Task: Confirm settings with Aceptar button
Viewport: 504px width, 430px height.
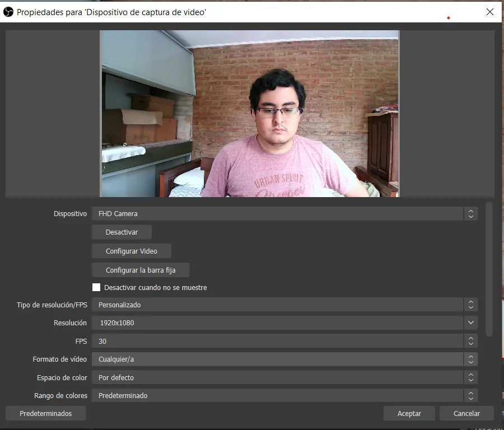Action: 409,413
